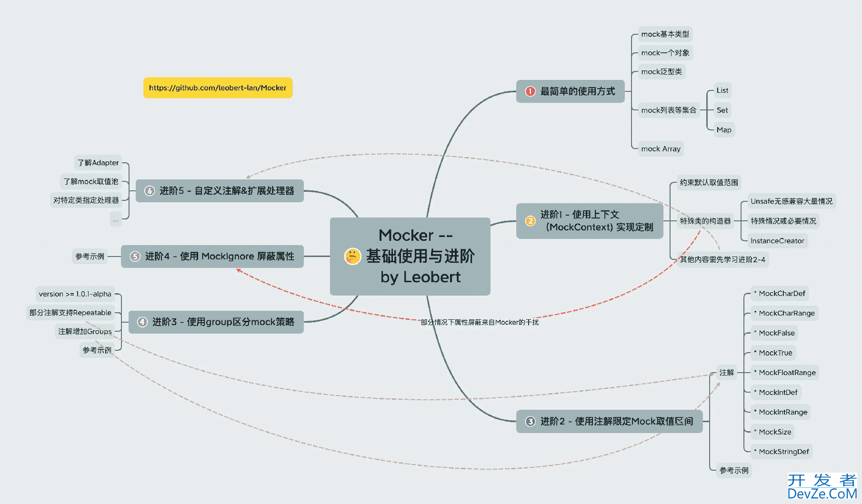Select the List node
The height and width of the screenshot is (504, 862).
[x=722, y=90]
